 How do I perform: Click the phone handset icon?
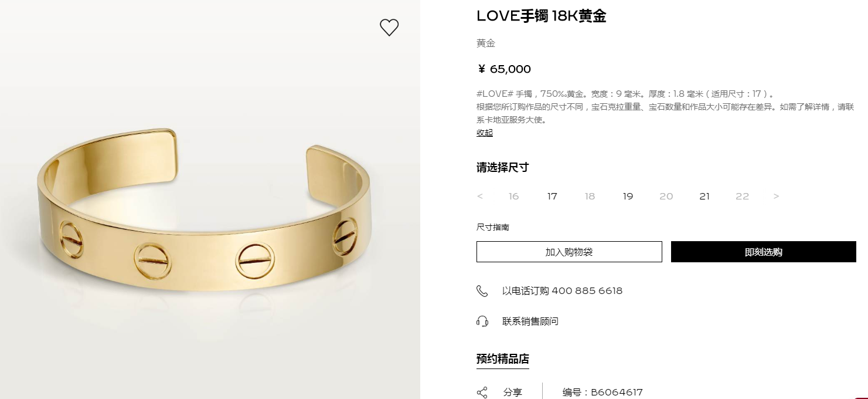[482, 291]
